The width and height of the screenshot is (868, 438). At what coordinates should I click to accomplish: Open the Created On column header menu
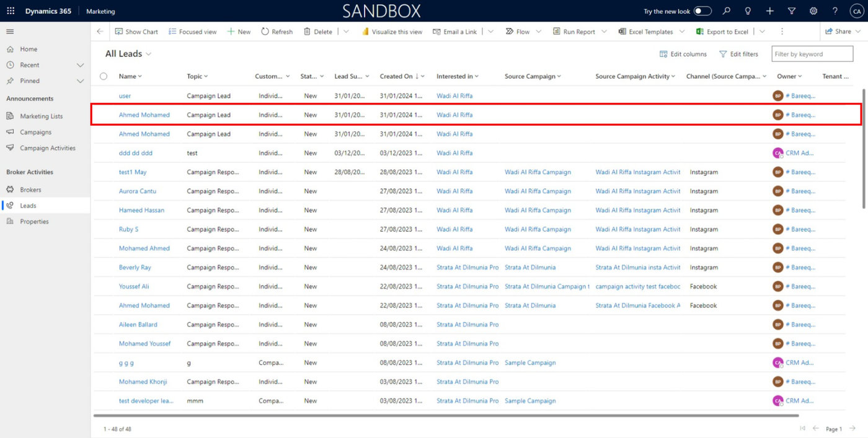402,76
